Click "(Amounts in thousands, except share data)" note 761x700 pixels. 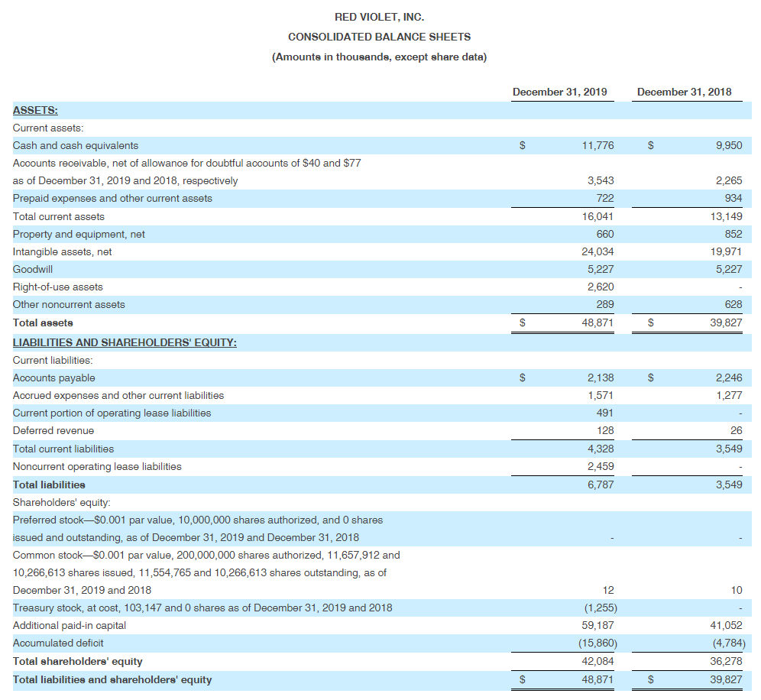tap(379, 57)
